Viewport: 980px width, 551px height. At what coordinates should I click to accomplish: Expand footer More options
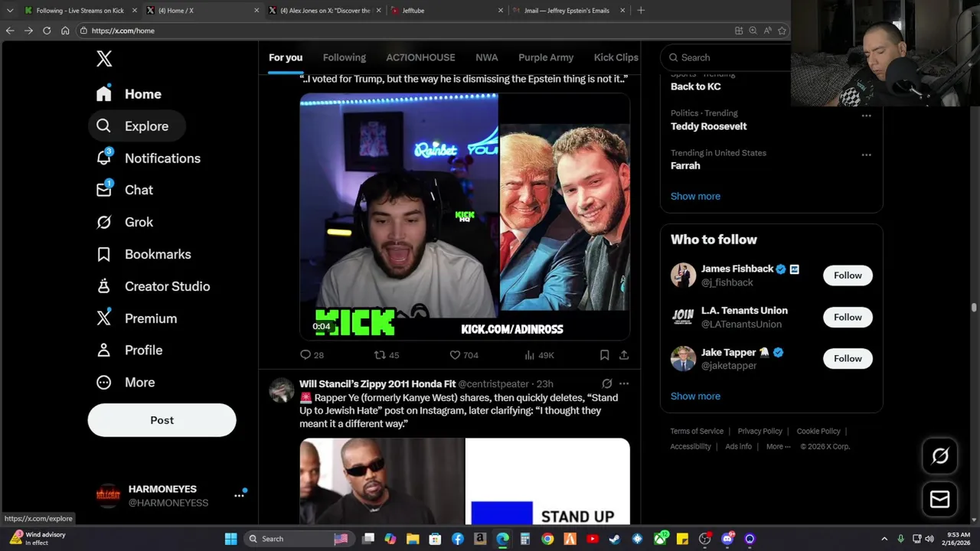[x=778, y=446]
